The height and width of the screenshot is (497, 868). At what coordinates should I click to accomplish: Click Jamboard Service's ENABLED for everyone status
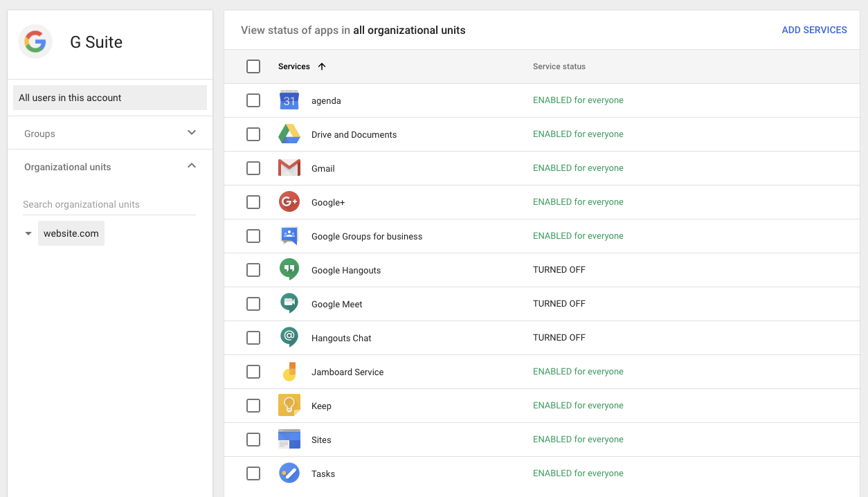[x=578, y=372]
